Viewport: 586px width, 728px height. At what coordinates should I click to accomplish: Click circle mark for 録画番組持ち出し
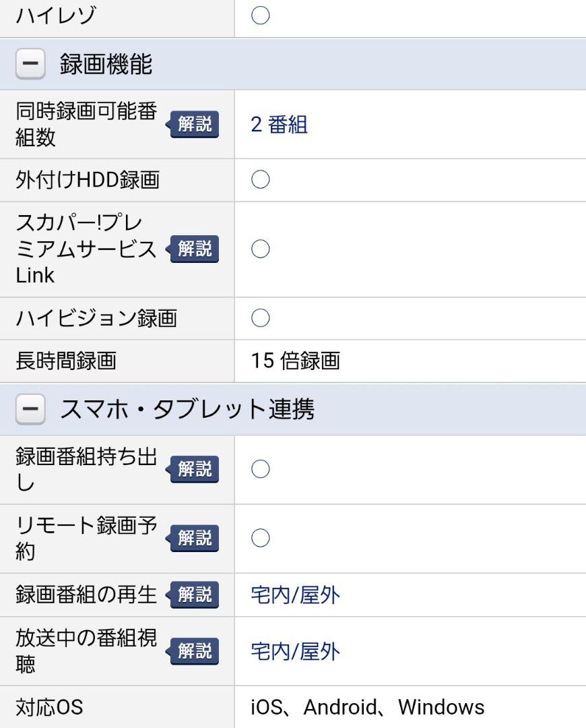tap(260, 469)
